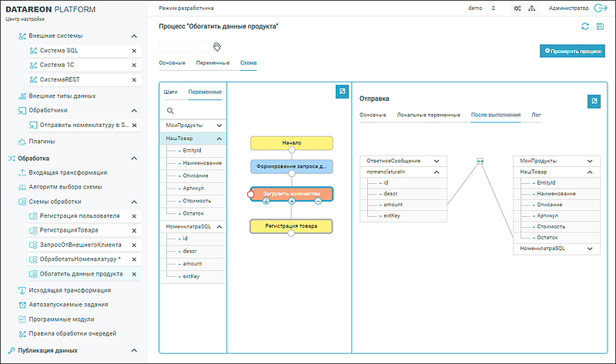The width and height of the screenshot is (616, 364).
Task: Close the ОбработатьНоменалатуру scheme
Action: click(x=134, y=259)
